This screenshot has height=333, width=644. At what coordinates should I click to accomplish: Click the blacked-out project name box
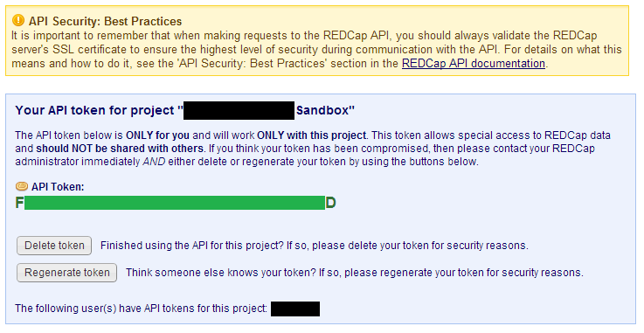click(239, 110)
